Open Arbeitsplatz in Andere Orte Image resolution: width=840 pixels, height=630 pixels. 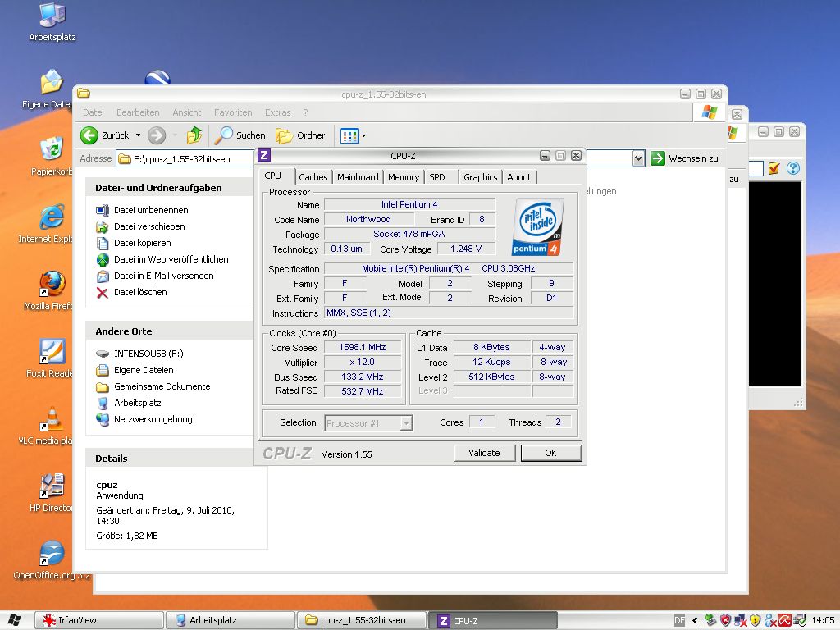pyautogui.click(x=129, y=403)
